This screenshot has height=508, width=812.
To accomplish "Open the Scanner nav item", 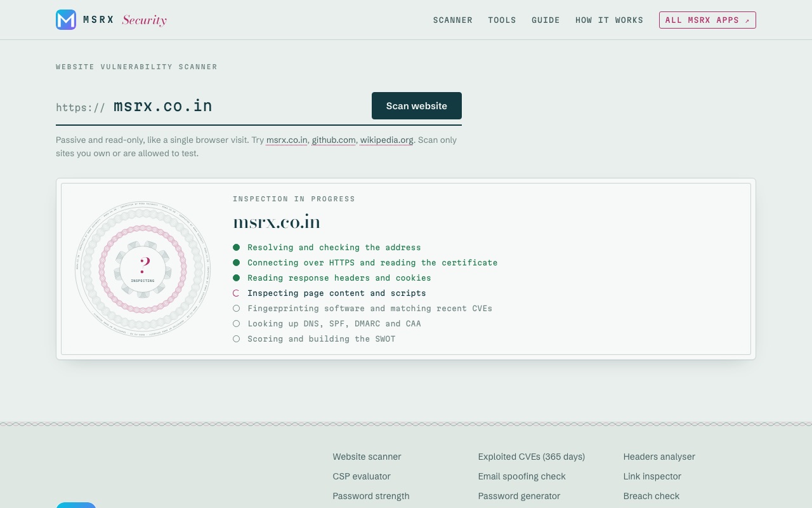I will (453, 20).
